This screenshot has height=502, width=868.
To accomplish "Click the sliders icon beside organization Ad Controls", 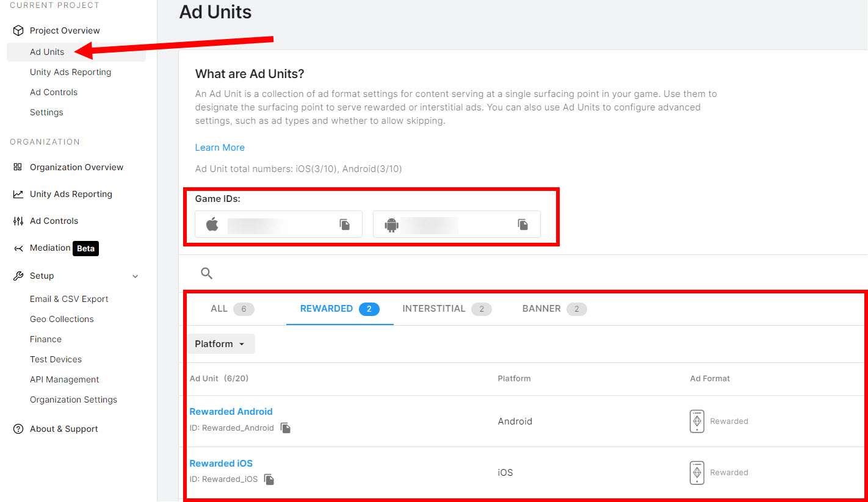I will [x=18, y=221].
